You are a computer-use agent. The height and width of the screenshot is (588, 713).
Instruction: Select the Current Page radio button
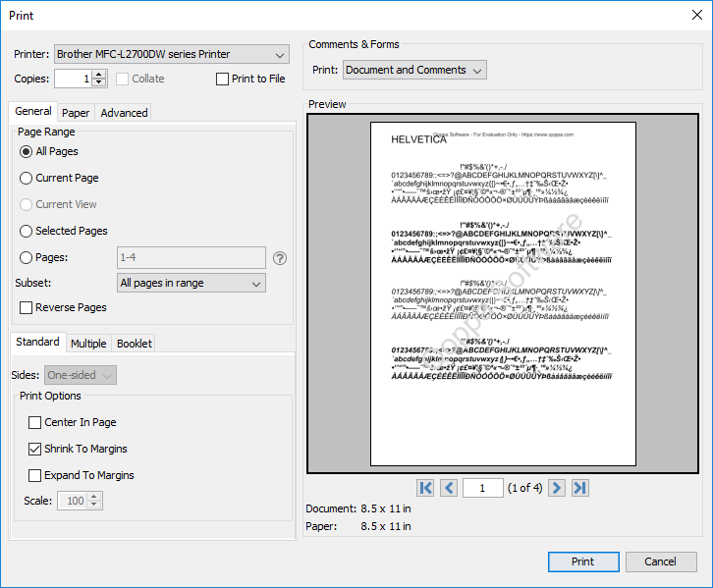click(x=27, y=178)
